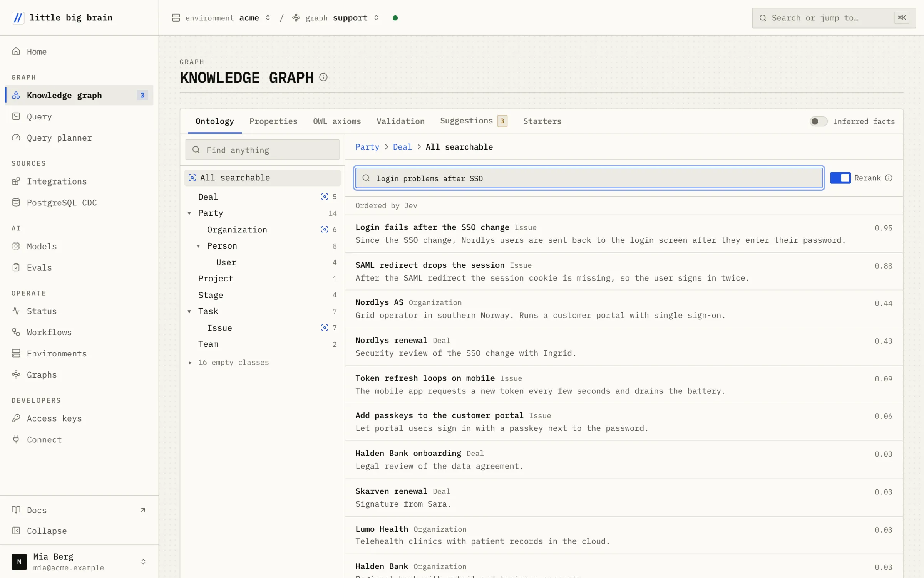This screenshot has height=578, width=924.
Task: Open the environment acme selector
Action: tap(222, 18)
